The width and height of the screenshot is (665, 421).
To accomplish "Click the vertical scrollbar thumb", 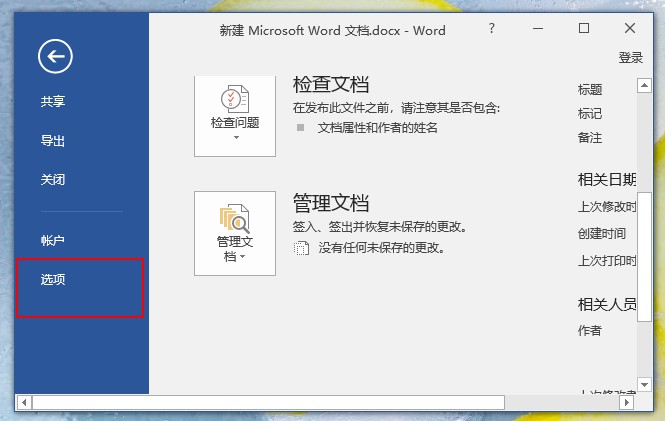I will click(x=644, y=257).
